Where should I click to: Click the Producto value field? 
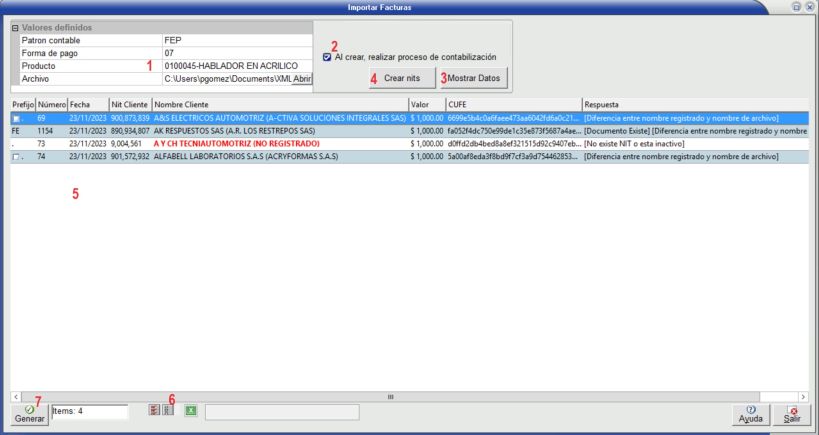point(235,66)
